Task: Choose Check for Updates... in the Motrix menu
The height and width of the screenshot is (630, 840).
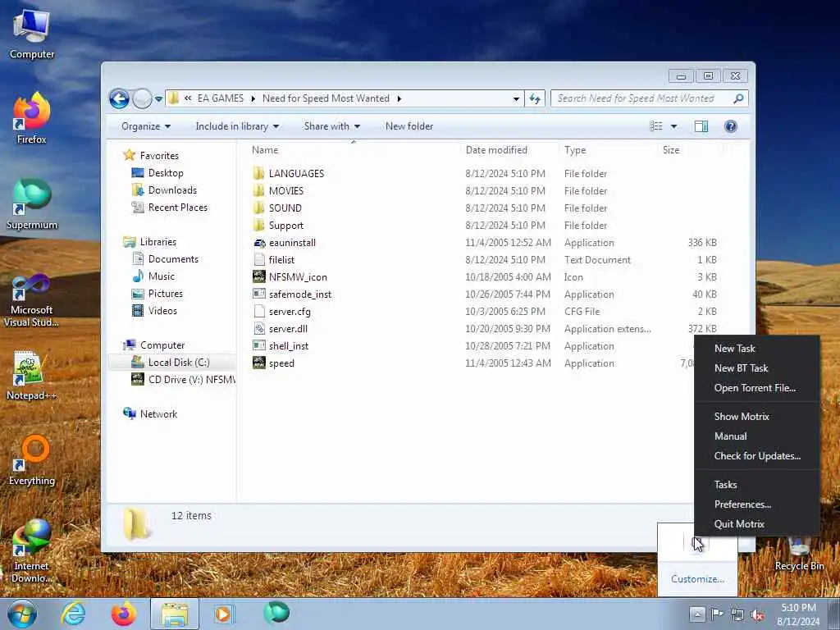Action: (x=757, y=456)
